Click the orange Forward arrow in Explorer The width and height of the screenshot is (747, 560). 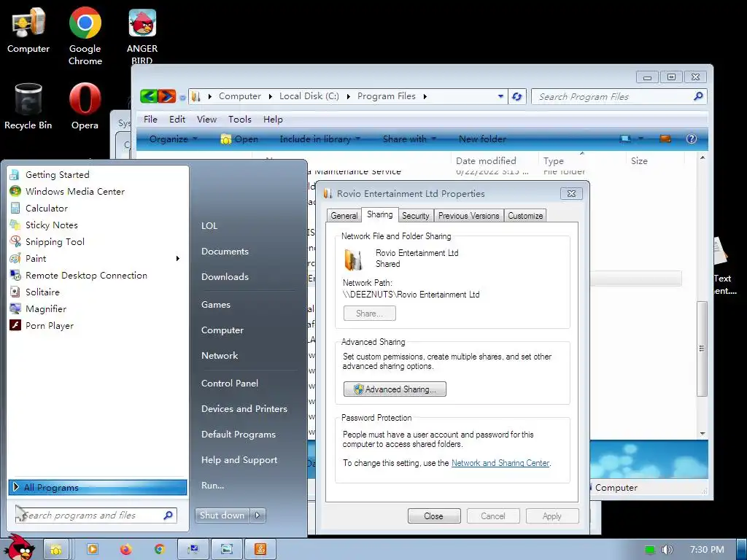(x=167, y=96)
